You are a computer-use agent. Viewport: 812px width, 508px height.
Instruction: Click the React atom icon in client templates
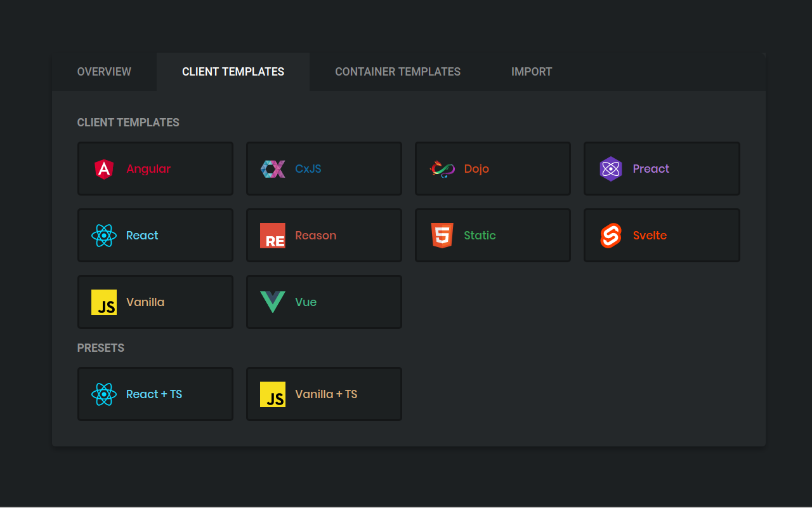[104, 236]
